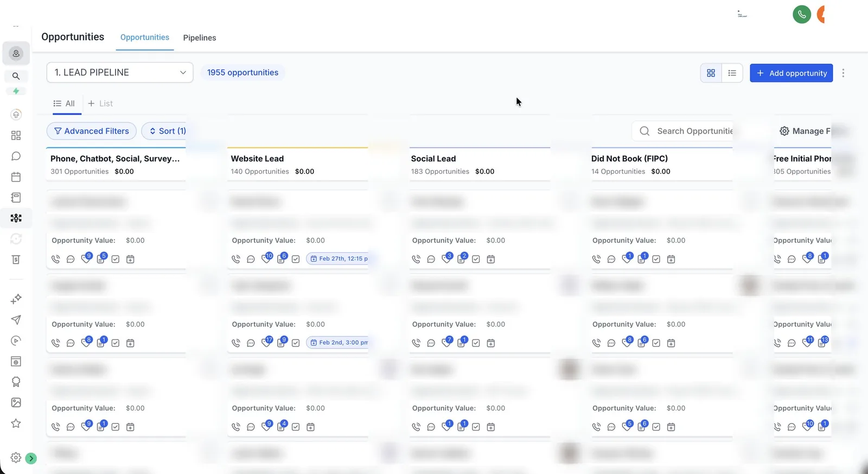The width and height of the screenshot is (868, 474).
Task: Click task checkbox icon beside Feb 2nd appointment
Action: click(x=296, y=343)
